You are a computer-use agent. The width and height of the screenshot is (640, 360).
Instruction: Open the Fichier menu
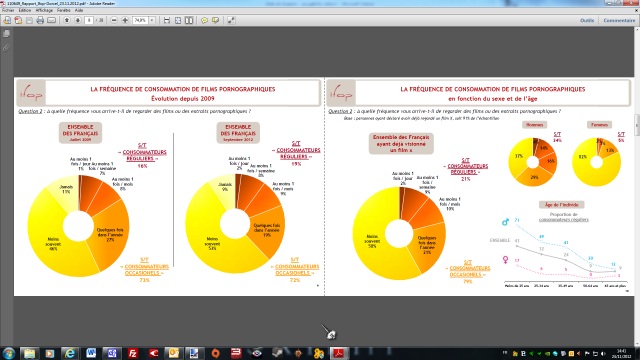coord(8,10)
